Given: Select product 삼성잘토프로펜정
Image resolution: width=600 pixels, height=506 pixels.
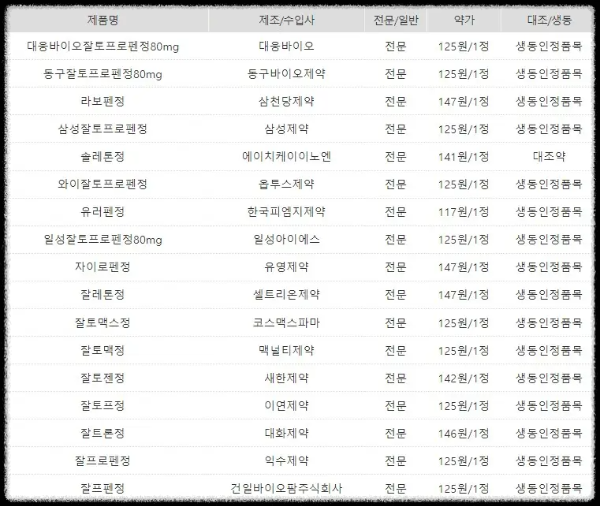Looking at the screenshot, I should tap(103, 129).
